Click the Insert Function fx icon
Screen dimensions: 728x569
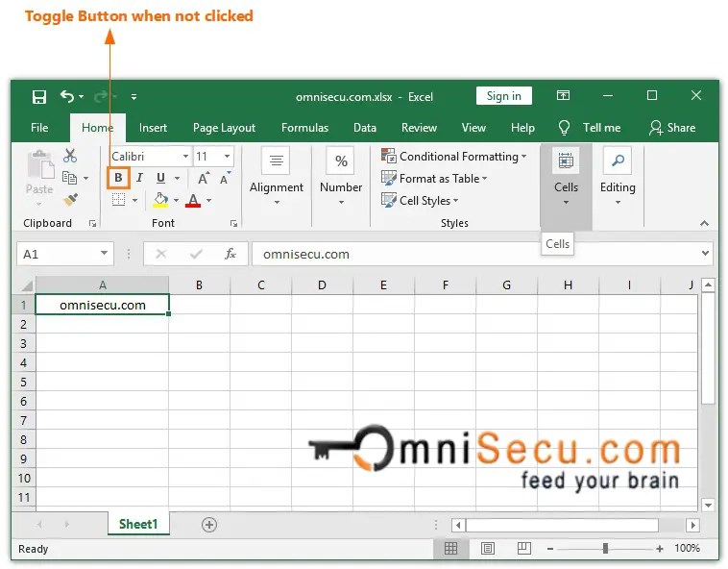[x=231, y=254]
